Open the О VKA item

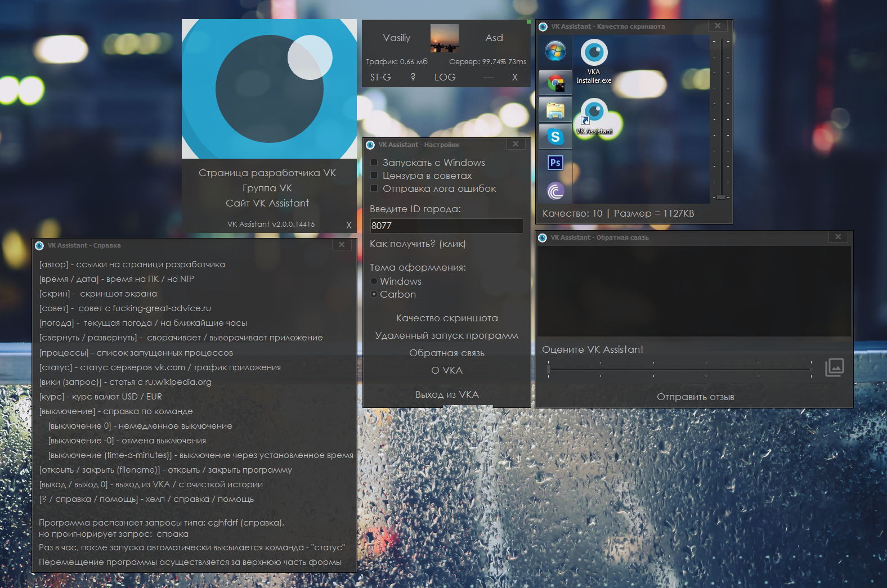[x=447, y=370]
